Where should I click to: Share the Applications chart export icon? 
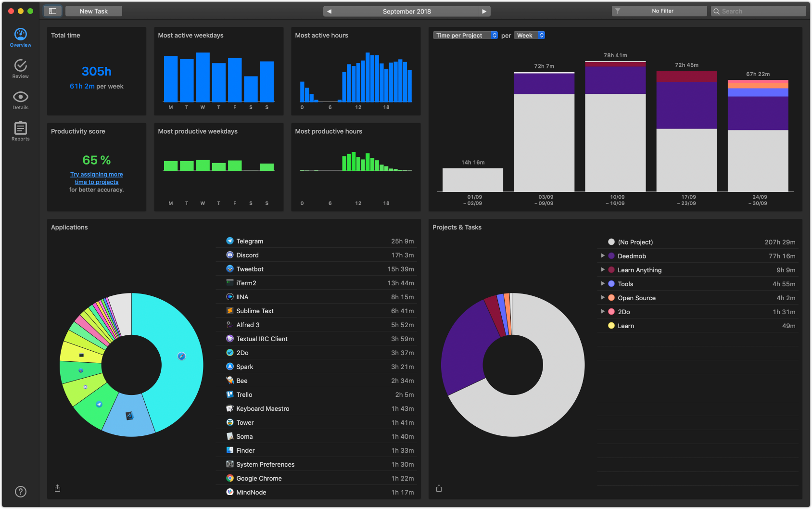click(58, 488)
